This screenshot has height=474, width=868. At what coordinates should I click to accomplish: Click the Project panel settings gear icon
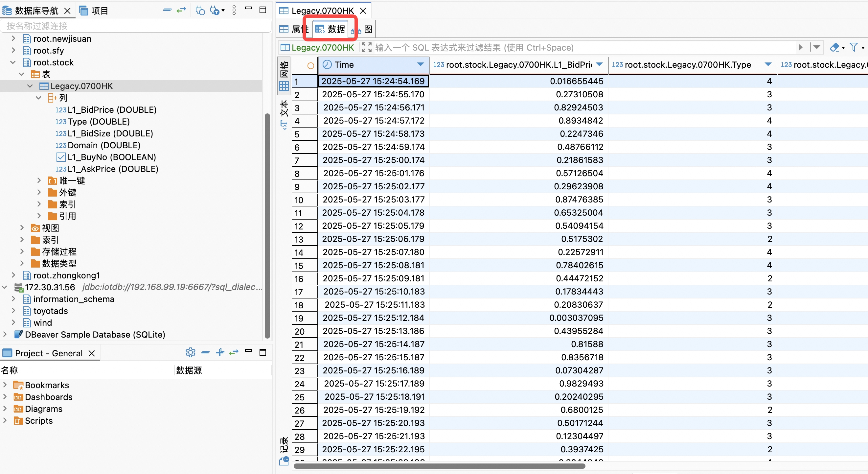[190, 352]
